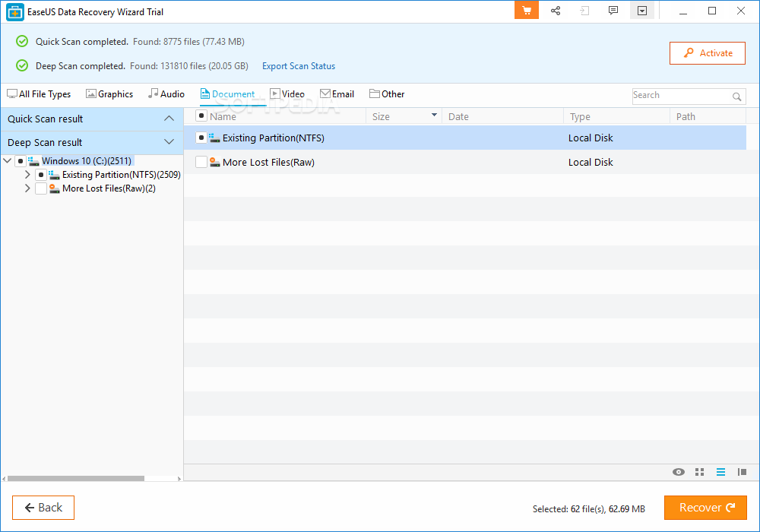Collapse the Windows 10 (C:) tree node

coord(8,161)
